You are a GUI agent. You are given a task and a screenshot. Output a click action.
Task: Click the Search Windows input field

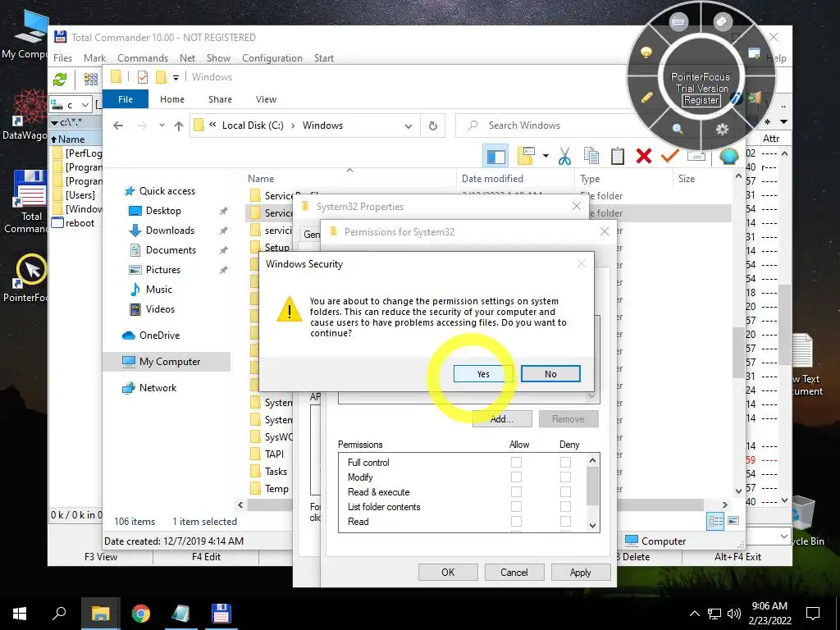pos(546,126)
